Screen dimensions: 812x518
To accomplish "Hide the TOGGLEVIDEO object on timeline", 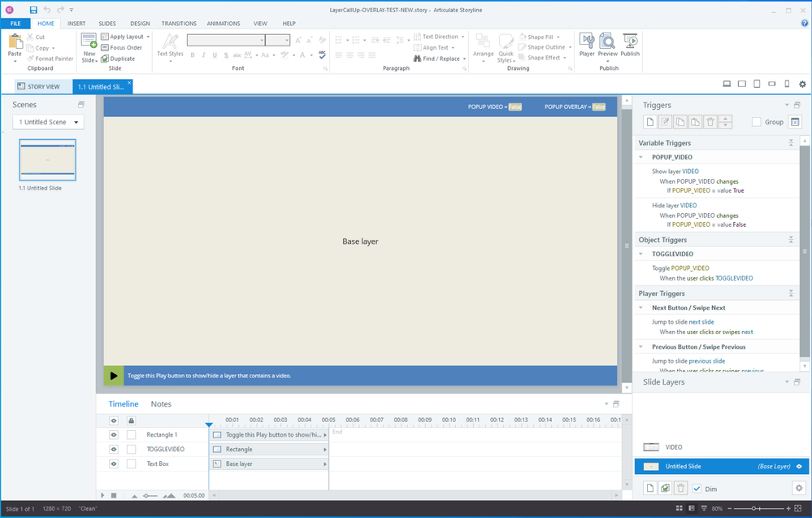I will 114,449.
